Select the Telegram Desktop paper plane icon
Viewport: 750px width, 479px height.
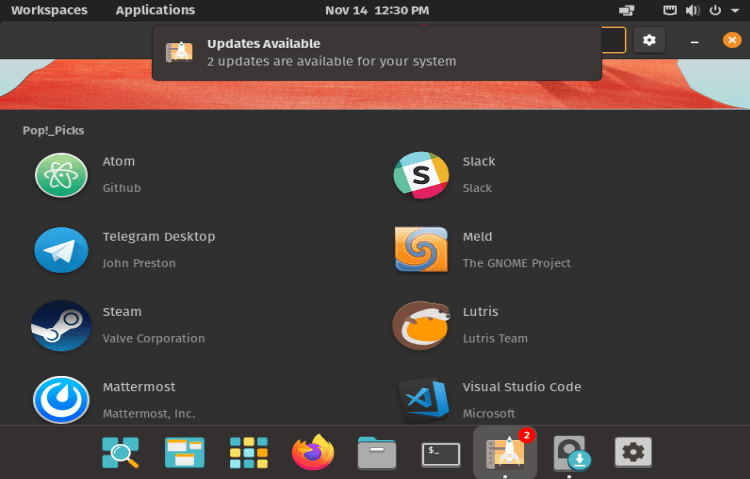[61, 250]
